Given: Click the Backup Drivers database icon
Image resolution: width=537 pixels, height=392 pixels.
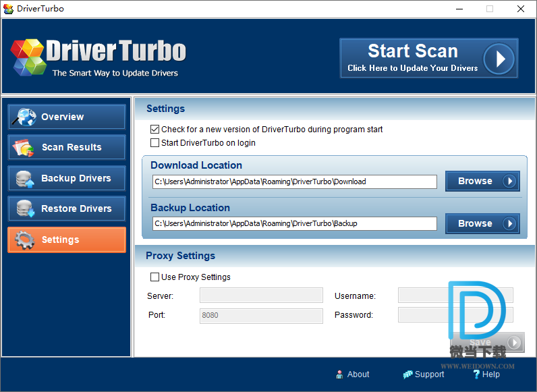Looking at the screenshot, I should (x=25, y=179).
